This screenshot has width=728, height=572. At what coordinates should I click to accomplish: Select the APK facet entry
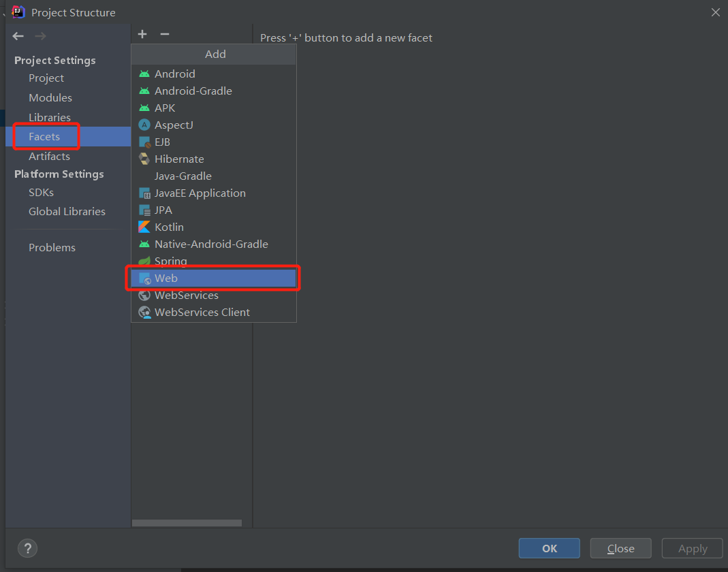coord(214,108)
